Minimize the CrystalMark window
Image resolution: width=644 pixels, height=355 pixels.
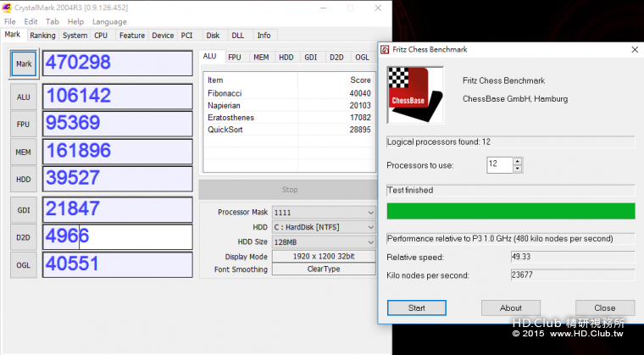324,8
